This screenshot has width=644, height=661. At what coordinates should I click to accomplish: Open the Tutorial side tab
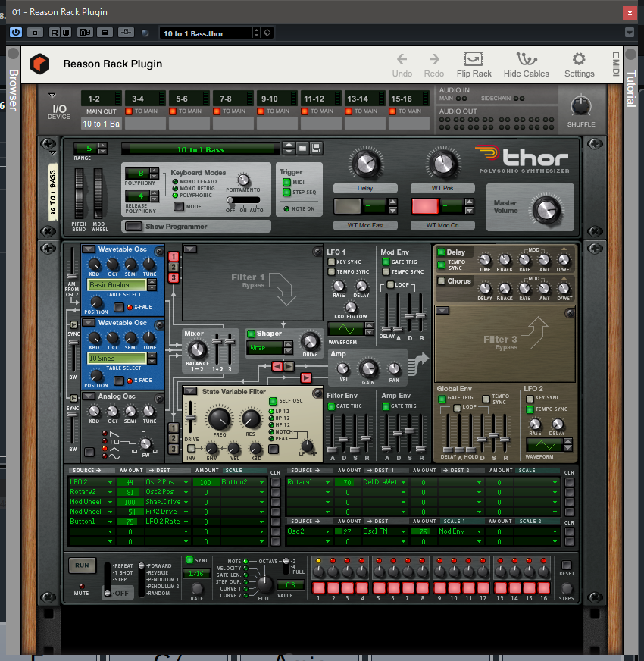[630, 89]
